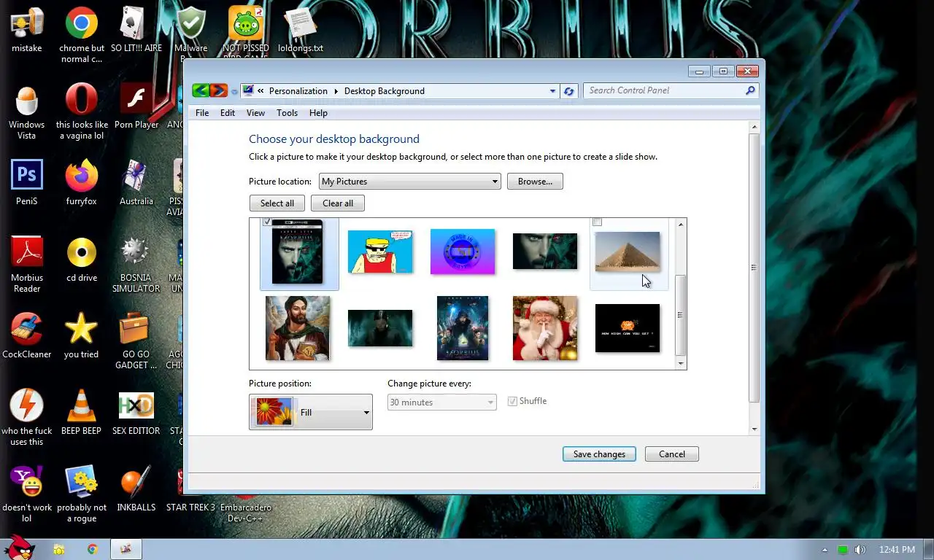Expand the arrow after Personalization breadcrumb

click(x=336, y=91)
